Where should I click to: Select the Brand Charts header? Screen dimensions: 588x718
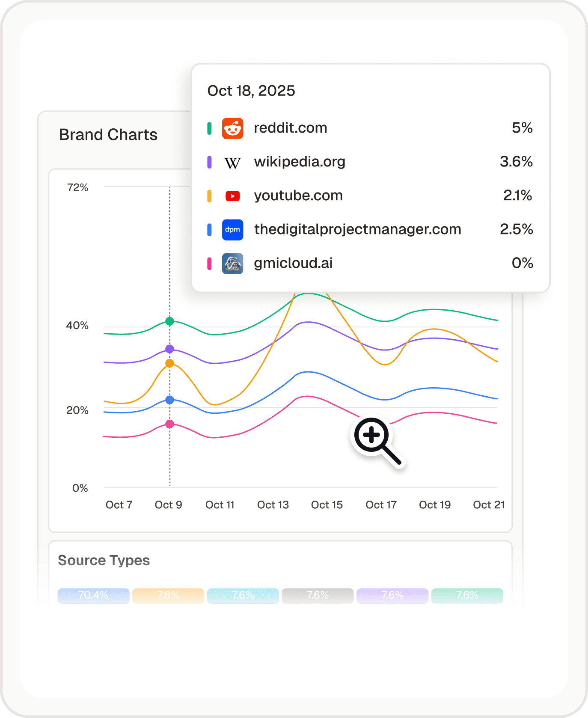[108, 135]
